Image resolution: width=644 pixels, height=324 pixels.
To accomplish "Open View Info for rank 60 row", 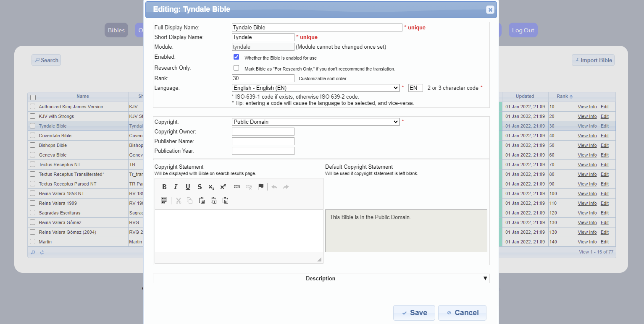I will click(587, 155).
